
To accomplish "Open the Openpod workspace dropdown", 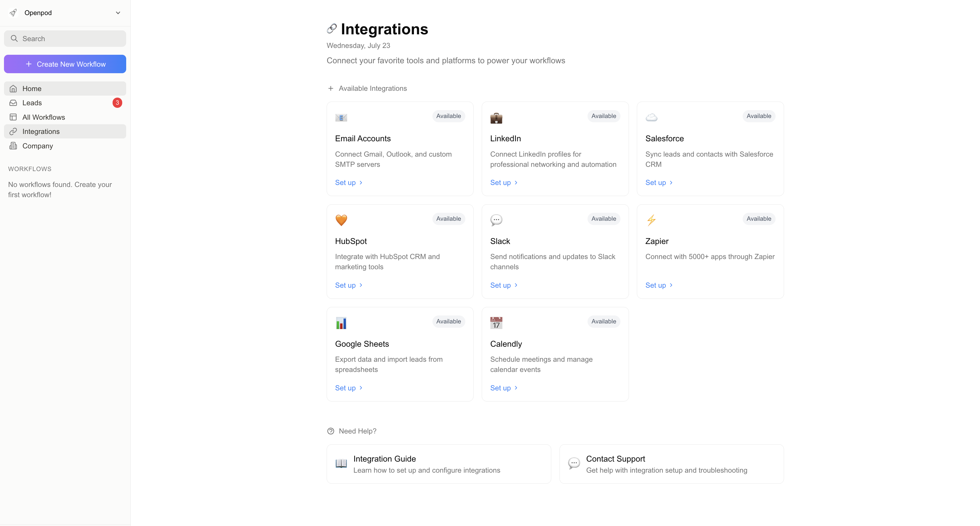I will [x=118, y=13].
